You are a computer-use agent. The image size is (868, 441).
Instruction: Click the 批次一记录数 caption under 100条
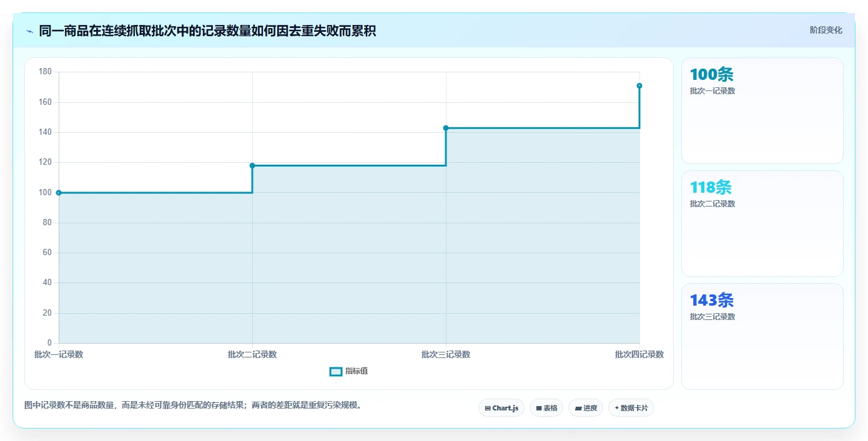(713, 91)
